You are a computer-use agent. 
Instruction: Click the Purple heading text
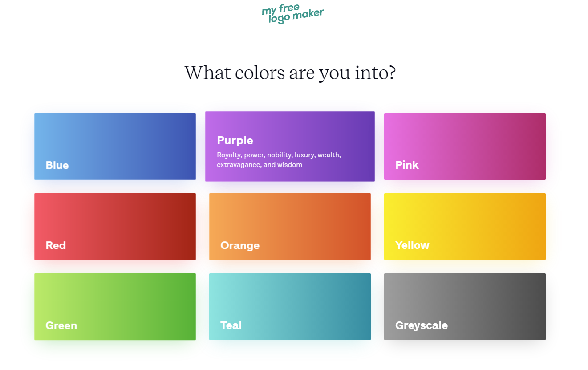coord(235,141)
